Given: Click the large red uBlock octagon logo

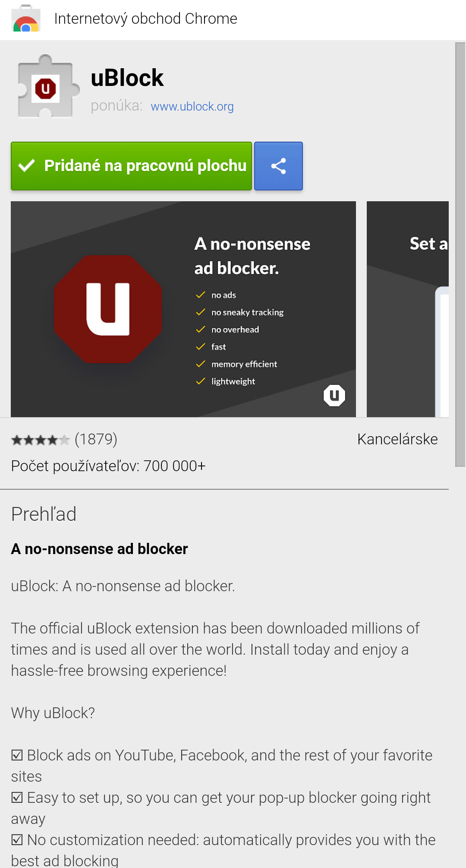Looking at the screenshot, I should [108, 309].
